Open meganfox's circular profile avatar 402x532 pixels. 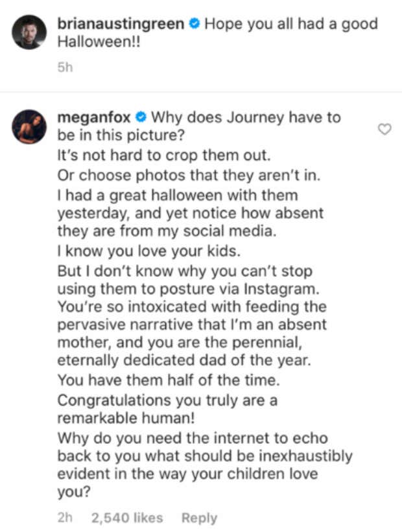(x=30, y=123)
